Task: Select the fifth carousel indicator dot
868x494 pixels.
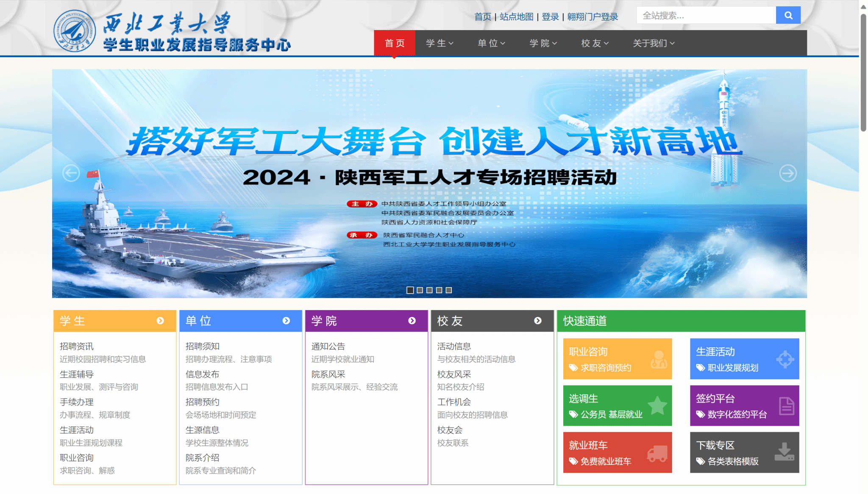Action: point(449,290)
